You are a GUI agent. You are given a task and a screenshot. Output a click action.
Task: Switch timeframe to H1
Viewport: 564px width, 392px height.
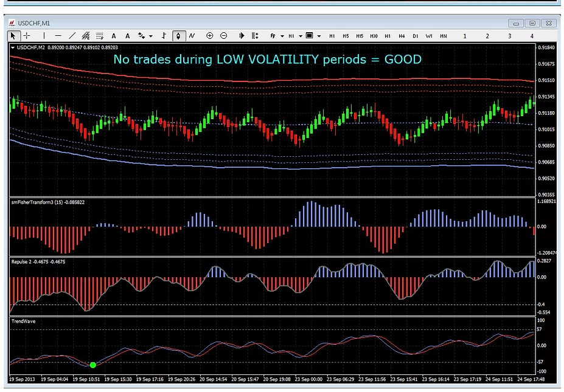click(x=388, y=36)
